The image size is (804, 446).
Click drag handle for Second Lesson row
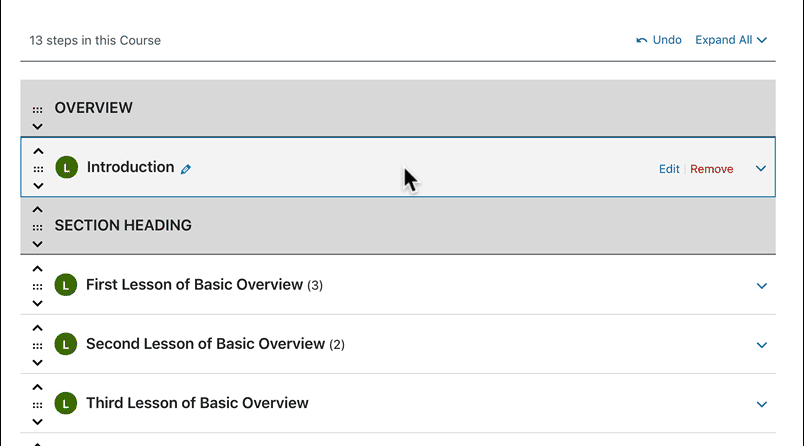tap(38, 345)
